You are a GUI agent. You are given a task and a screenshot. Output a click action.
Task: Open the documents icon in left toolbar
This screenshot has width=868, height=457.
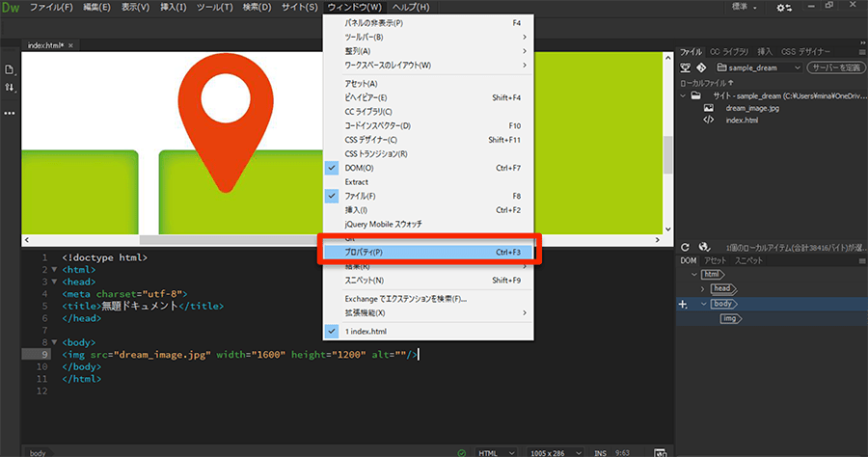(x=10, y=69)
